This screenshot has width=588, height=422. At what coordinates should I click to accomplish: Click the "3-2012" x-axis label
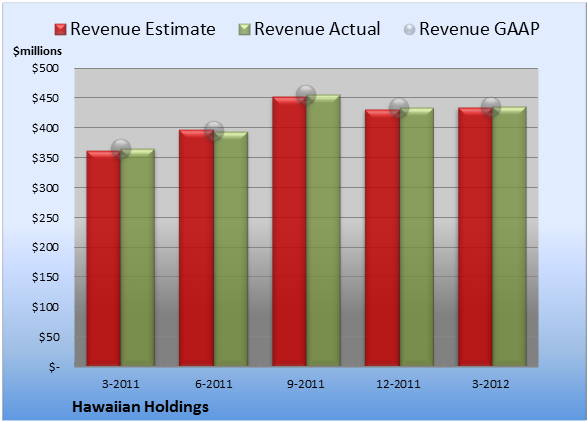pyautogui.click(x=491, y=384)
